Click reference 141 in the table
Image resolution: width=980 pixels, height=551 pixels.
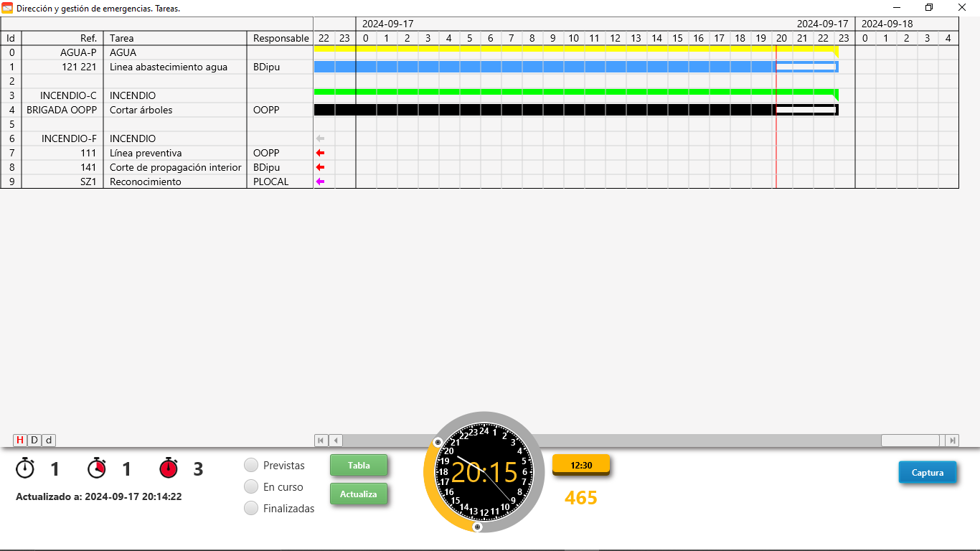click(62, 167)
